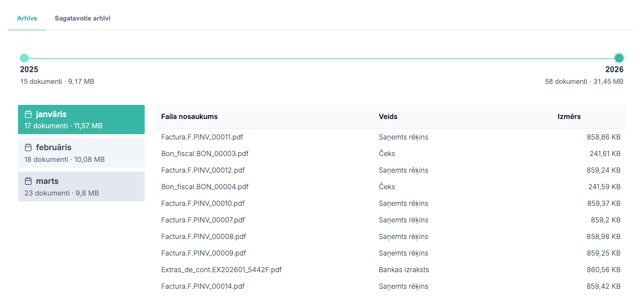Select the Extras_de_cont.EX202601_5442F.pdf row
This screenshot has width=644, height=298.
221,270
